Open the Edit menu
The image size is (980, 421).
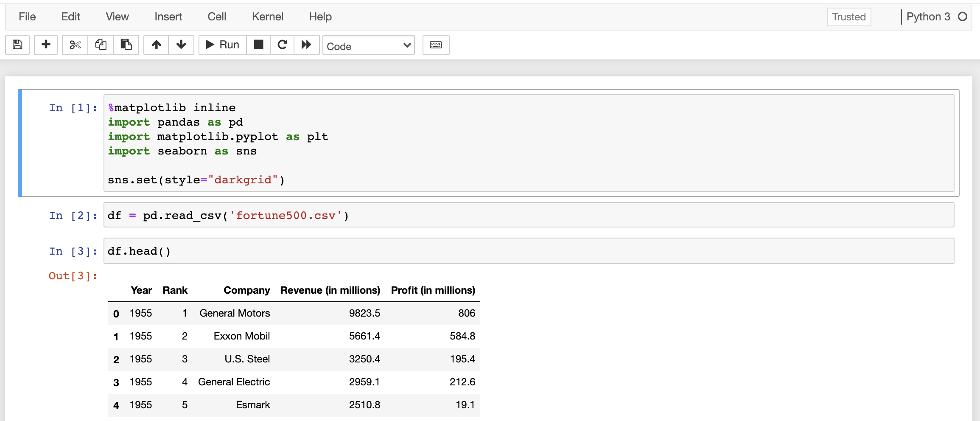tap(71, 17)
